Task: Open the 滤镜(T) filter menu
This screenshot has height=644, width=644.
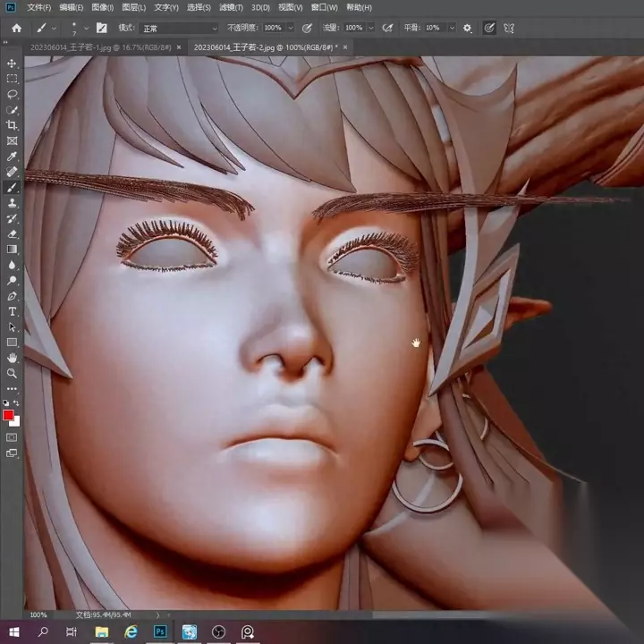Action: pyautogui.click(x=232, y=7)
